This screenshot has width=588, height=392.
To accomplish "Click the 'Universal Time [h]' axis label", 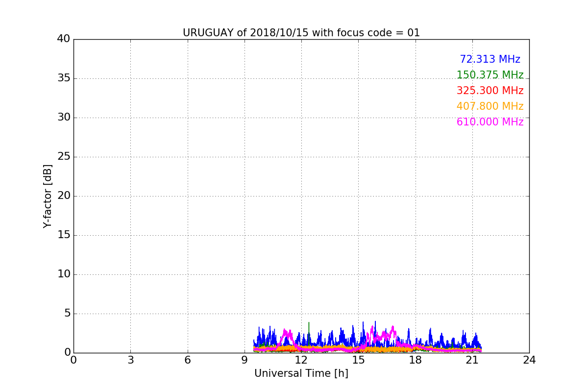I will 301,373.
